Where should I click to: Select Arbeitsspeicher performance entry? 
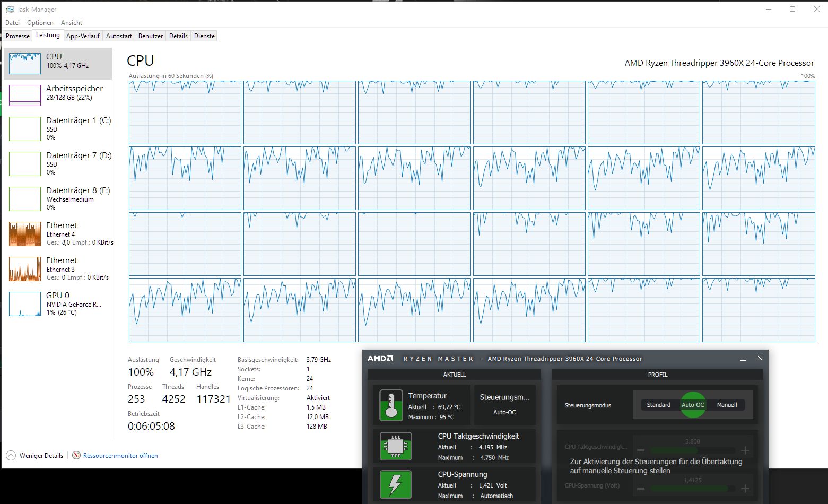pos(58,95)
